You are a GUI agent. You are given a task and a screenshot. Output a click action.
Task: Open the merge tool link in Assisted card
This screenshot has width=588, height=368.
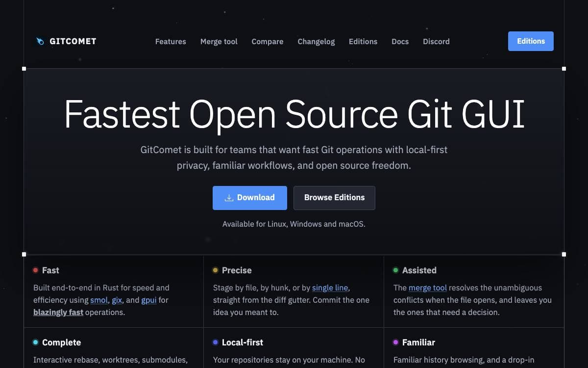point(428,288)
